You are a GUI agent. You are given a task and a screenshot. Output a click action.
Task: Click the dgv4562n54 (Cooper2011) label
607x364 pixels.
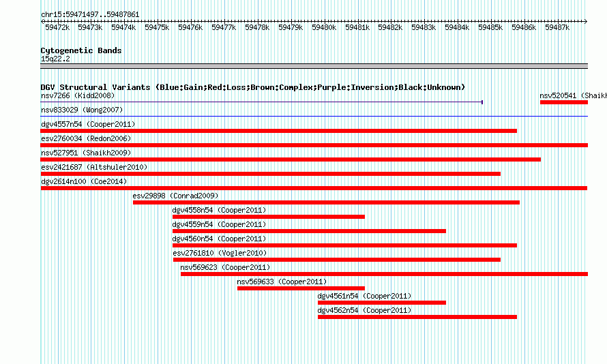(x=364, y=310)
